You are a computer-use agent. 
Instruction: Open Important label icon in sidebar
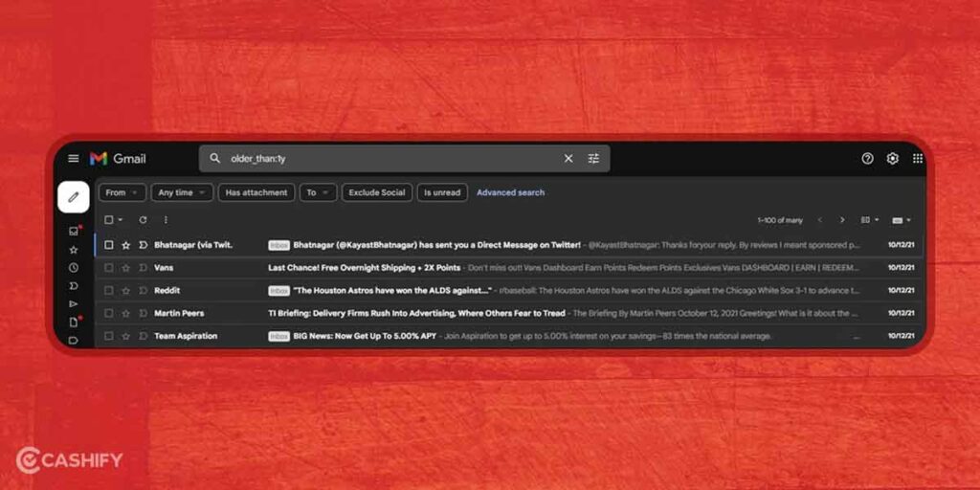coord(74,285)
